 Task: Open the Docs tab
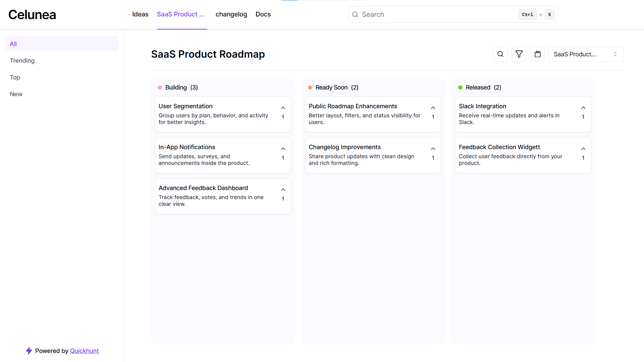(263, 14)
